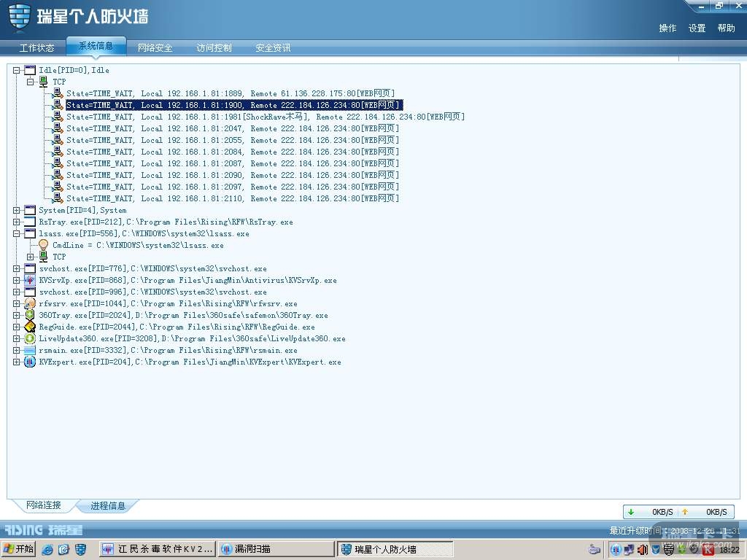Open the 安全资讯 tab
The image size is (747, 560).
pos(273,47)
